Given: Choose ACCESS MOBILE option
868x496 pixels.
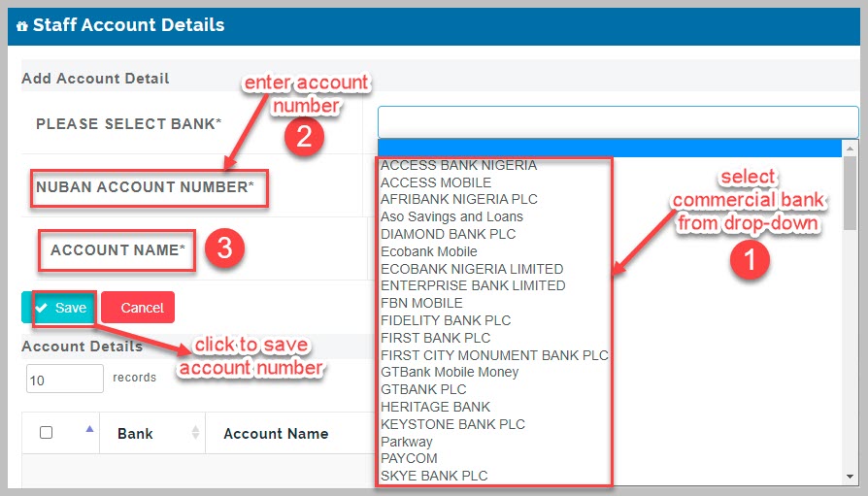Looking at the screenshot, I should (x=436, y=182).
